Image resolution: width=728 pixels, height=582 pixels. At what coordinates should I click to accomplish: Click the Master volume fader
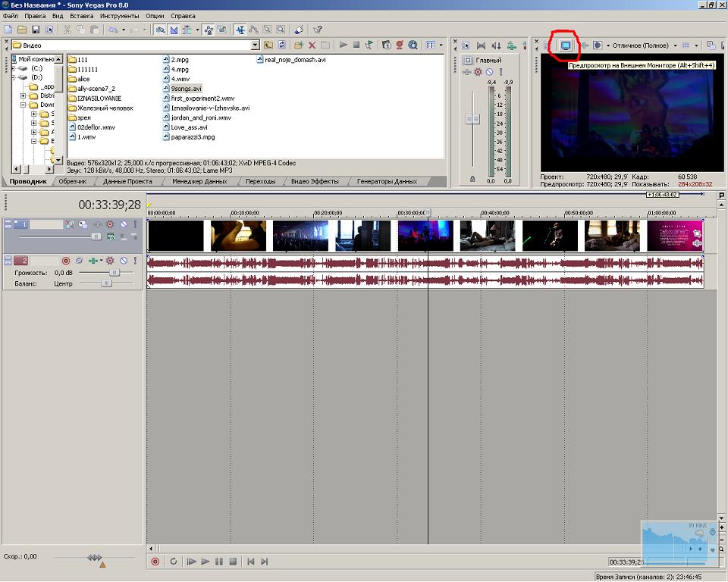tap(472, 119)
